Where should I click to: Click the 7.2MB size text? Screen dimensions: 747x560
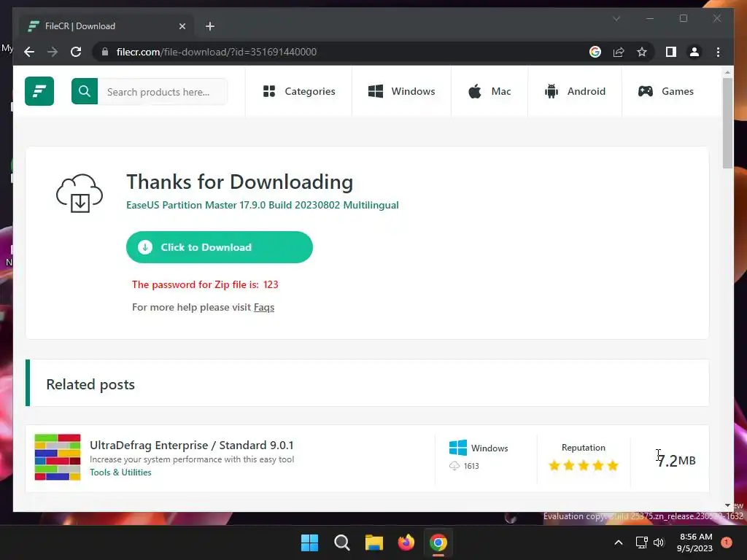[676, 461]
